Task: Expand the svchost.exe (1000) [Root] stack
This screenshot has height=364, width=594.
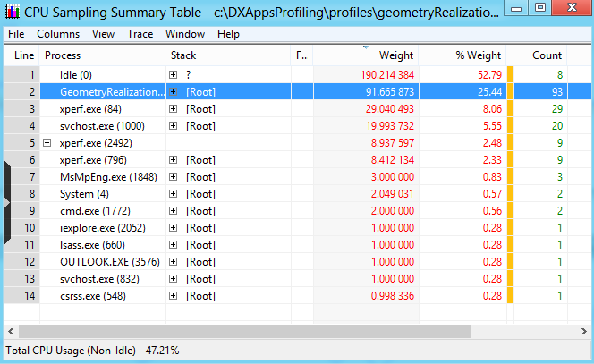Action: pos(174,126)
